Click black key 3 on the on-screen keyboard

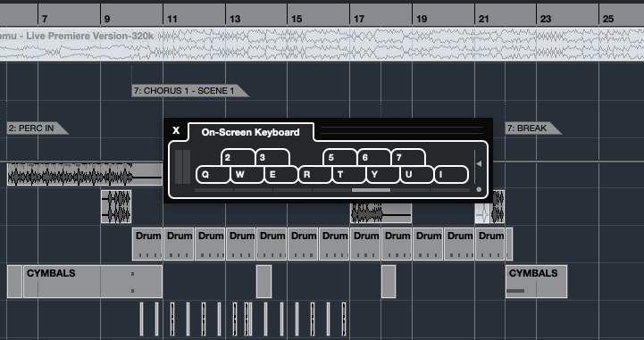tap(272, 157)
